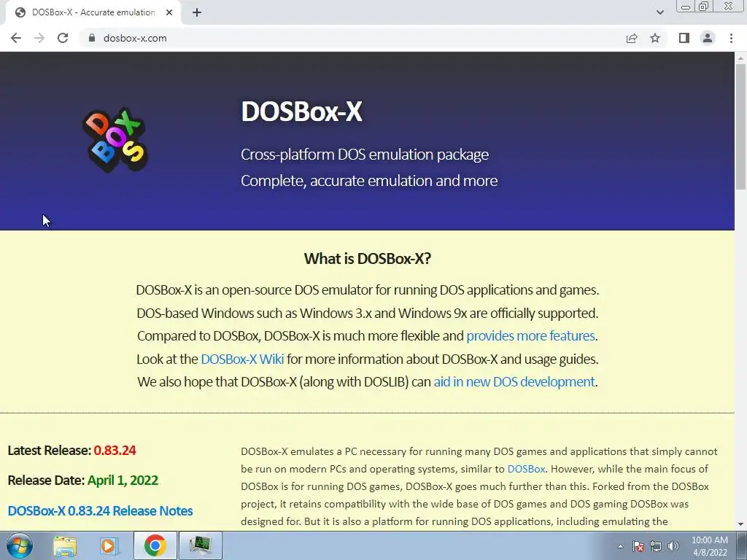This screenshot has height=560, width=747.
Task: Show hidden tray icons arrow
Action: (x=620, y=546)
